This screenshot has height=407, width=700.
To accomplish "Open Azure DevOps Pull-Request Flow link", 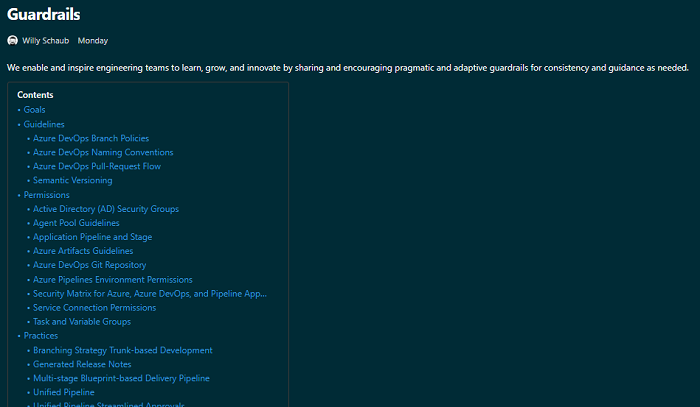I will (x=97, y=166).
